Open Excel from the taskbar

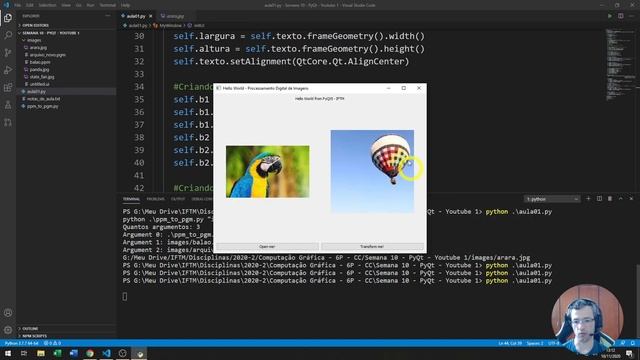point(57,353)
